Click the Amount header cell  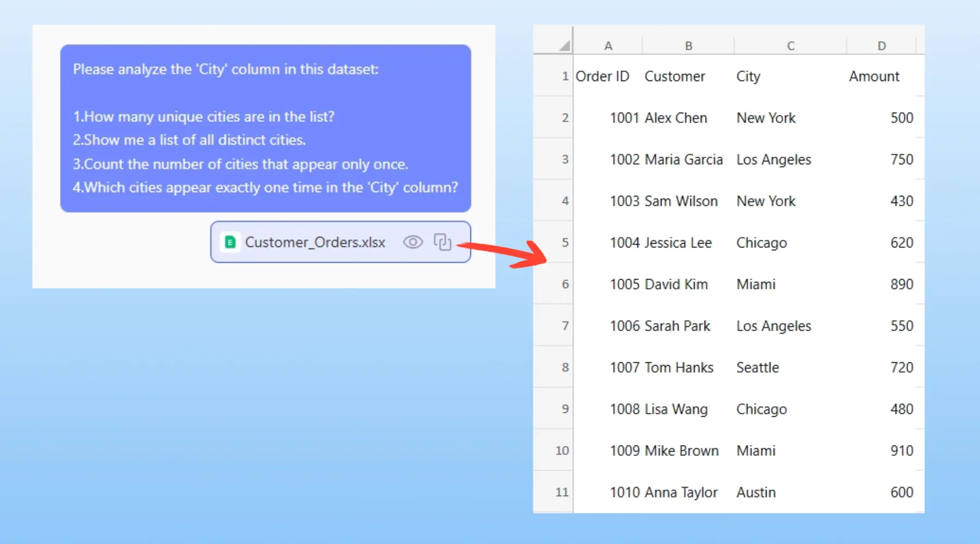coord(874,77)
